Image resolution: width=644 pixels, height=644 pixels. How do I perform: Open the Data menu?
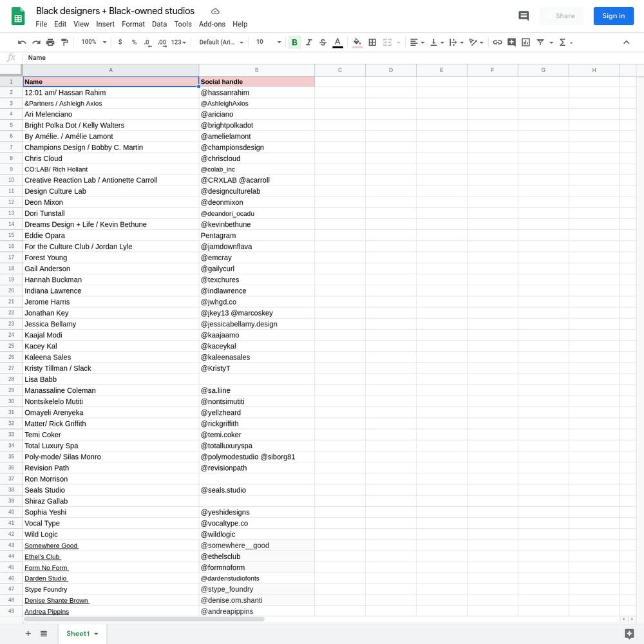159,24
